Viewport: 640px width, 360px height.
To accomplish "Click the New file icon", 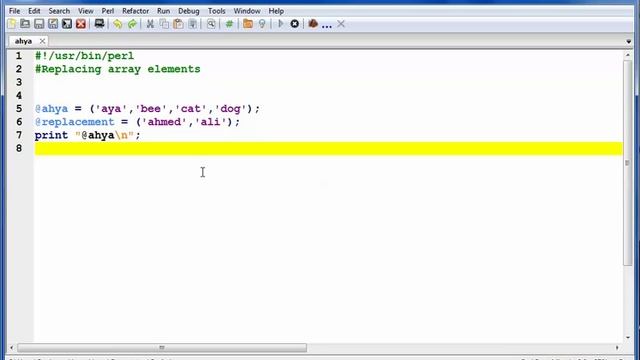I will [x=11, y=24].
